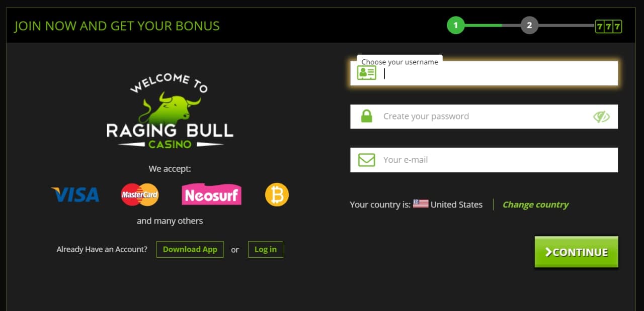Select step 1 in the registration progress
The width and height of the screenshot is (644, 311).
tap(455, 25)
